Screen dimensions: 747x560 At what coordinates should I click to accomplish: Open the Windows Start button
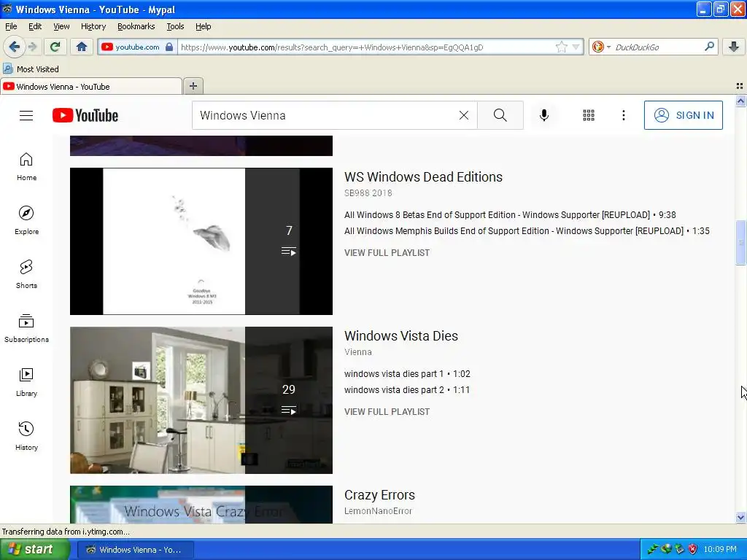[x=34, y=549]
